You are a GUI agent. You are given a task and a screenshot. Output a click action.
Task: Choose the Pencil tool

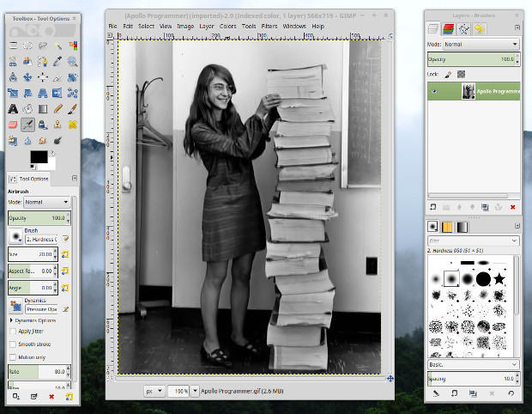click(x=57, y=108)
